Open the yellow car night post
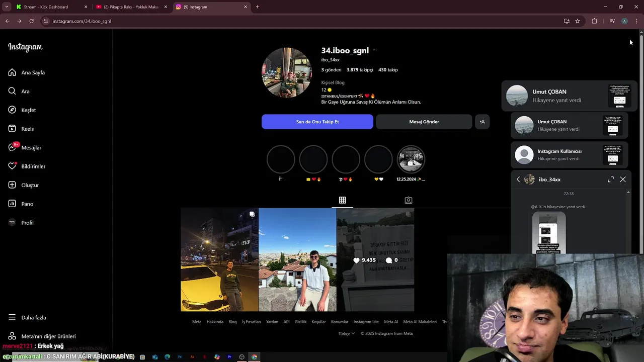Image resolution: width=644 pixels, height=362 pixels. coord(219,259)
